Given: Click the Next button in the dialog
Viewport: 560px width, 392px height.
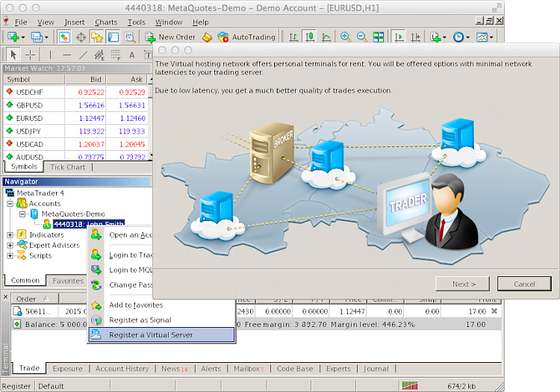Looking at the screenshot, I should [463, 284].
